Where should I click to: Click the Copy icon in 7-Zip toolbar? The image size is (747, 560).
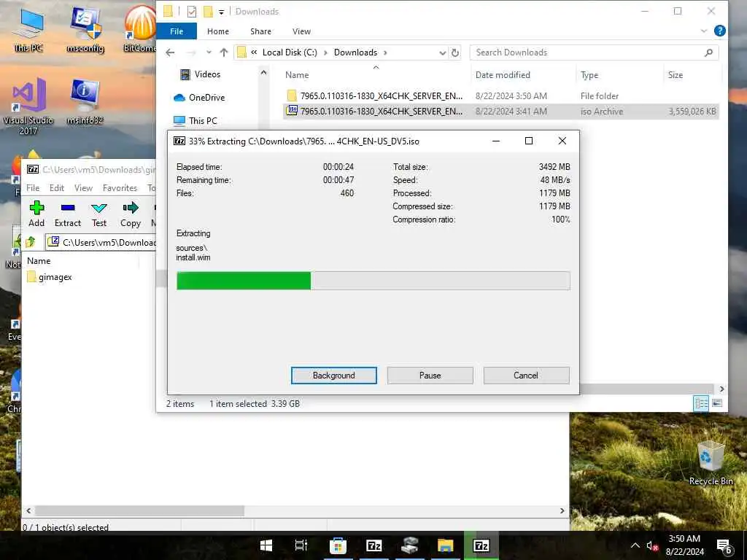(130, 208)
